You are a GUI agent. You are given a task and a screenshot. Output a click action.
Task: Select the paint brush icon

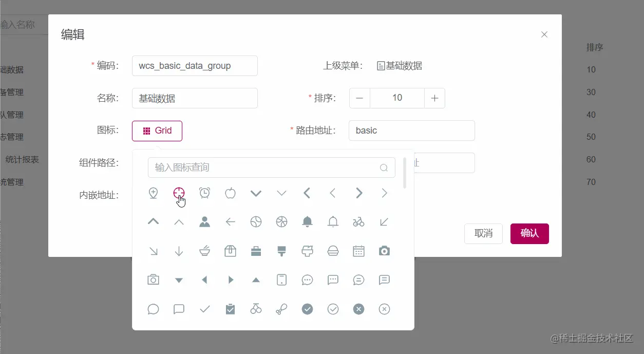281,251
